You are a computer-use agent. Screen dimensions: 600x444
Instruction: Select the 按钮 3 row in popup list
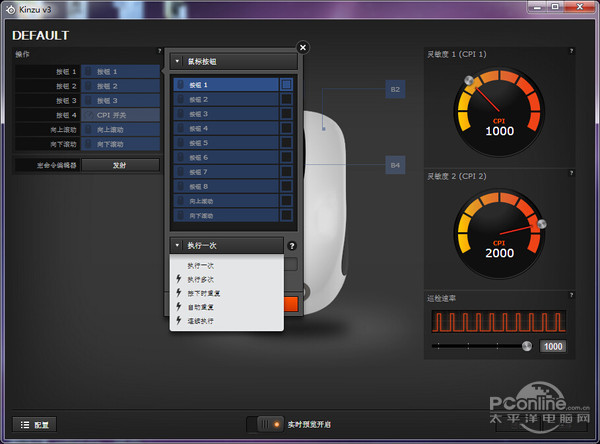tap(226, 114)
